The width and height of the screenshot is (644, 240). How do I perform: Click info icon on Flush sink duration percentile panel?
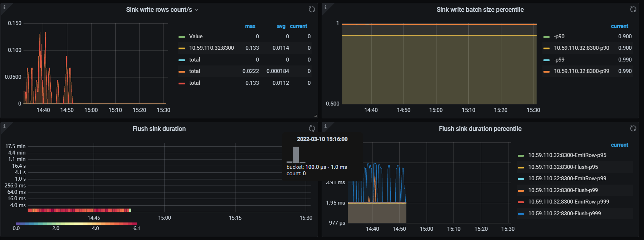point(325,126)
